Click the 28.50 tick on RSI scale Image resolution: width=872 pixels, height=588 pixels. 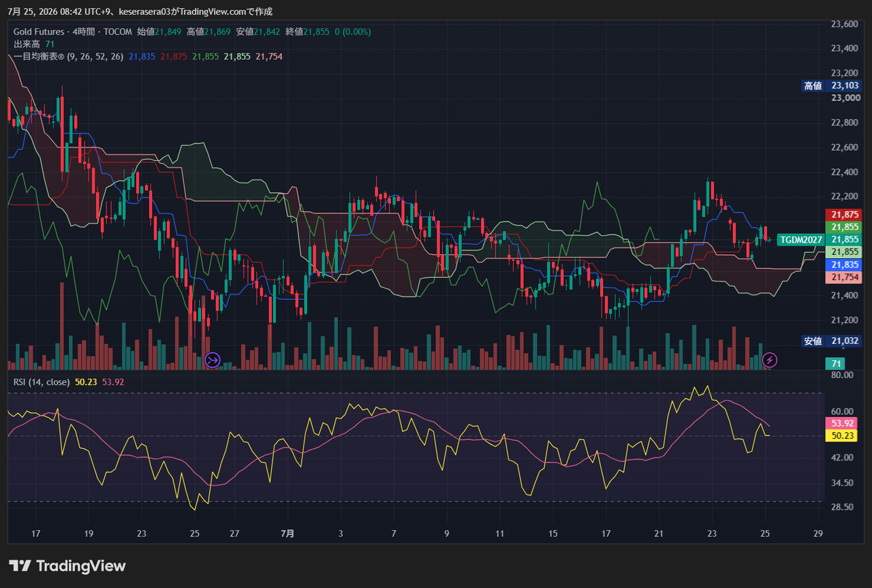[x=843, y=507]
